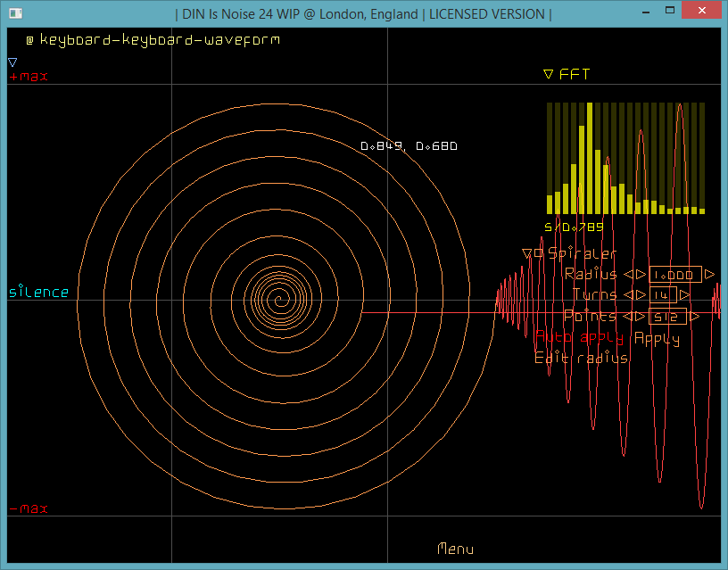This screenshot has height=570, width=728.
Task: Click the Points decrease arrow
Action: click(627, 317)
